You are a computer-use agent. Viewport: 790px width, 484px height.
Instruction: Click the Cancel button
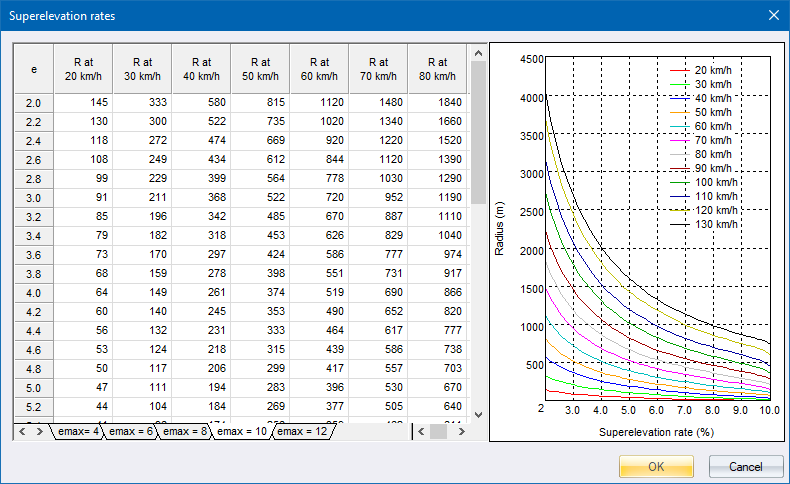click(745, 466)
